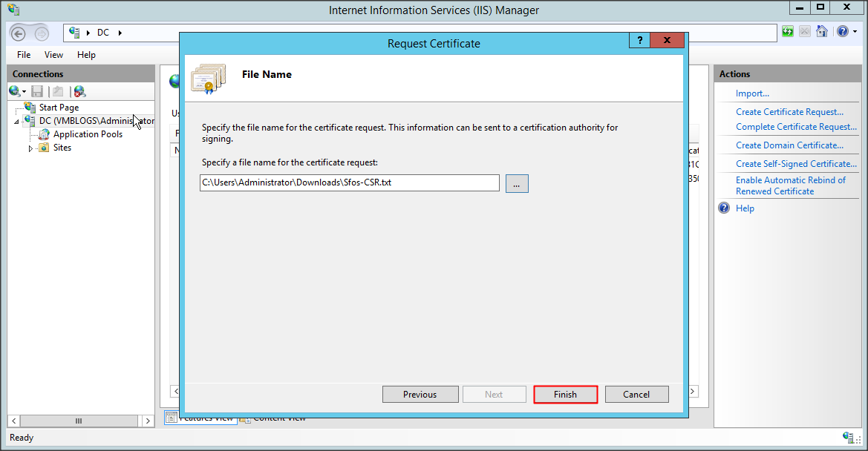Screen dimensions: 868x451
Task: Open the View menu
Action: [x=53, y=55]
